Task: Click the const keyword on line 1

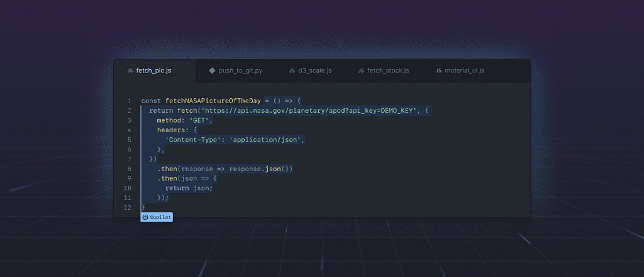Action: 151,101
